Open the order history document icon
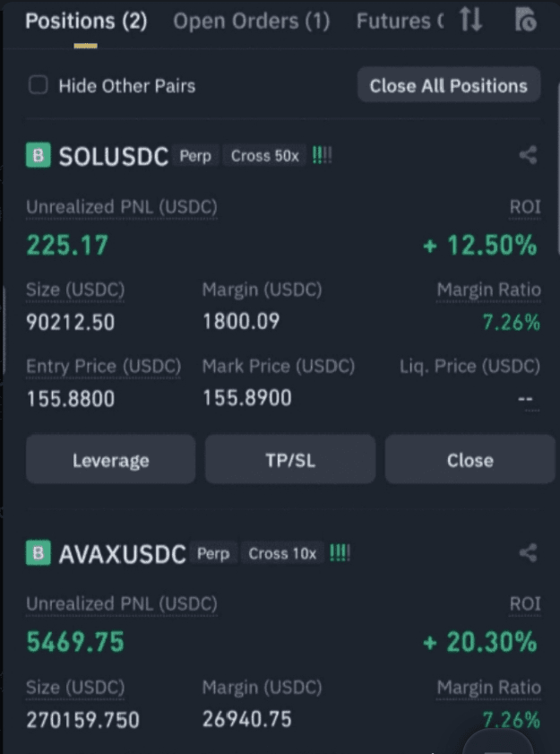The width and height of the screenshot is (560, 754). pos(526,20)
